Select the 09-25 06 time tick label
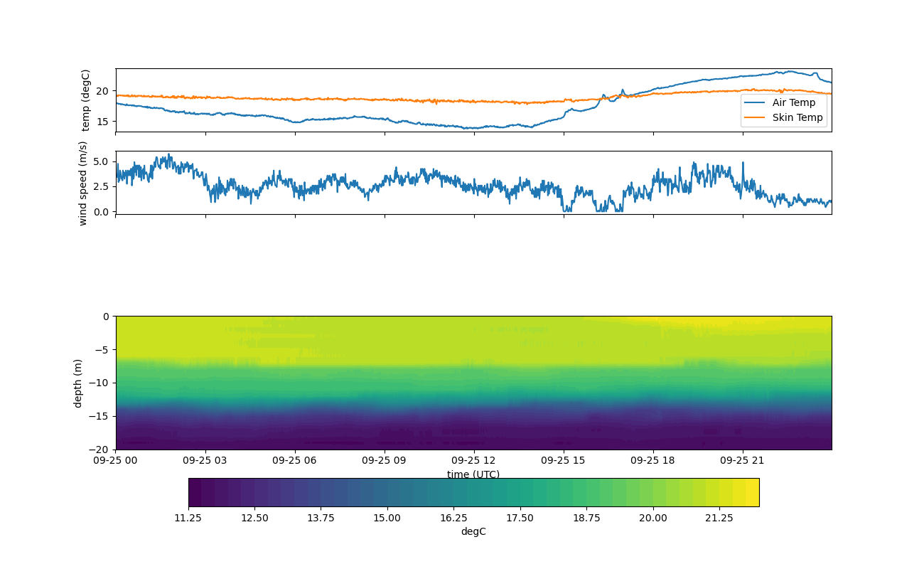The width and height of the screenshot is (924, 569). pos(295,460)
